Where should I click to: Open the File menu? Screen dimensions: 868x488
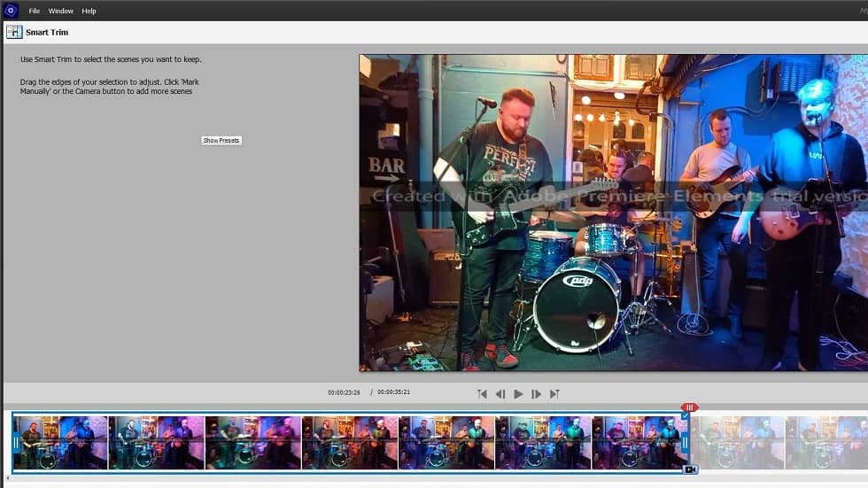coord(35,11)
